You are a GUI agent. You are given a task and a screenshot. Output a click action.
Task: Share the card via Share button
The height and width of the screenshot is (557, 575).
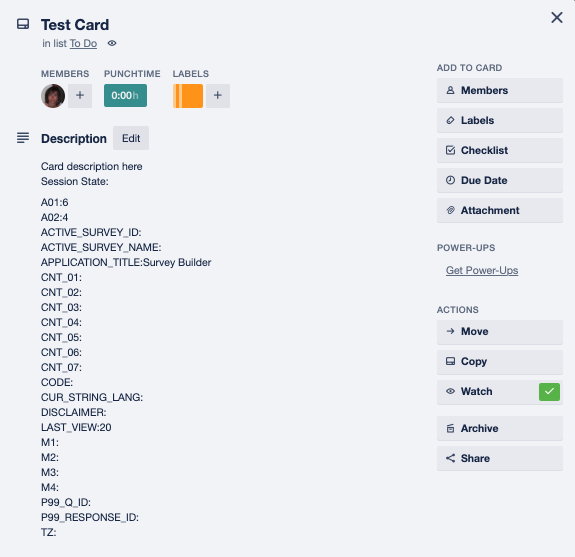coord(499,458)
